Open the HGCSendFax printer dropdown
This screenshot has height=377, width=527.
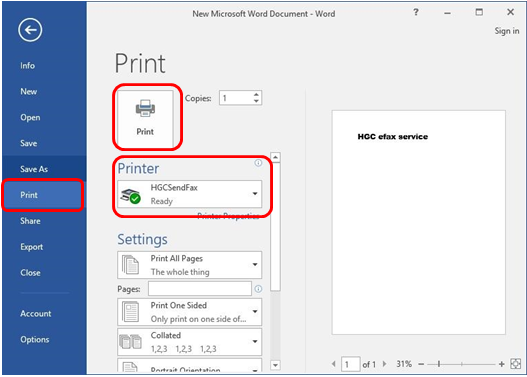click(x=255, y=194)
